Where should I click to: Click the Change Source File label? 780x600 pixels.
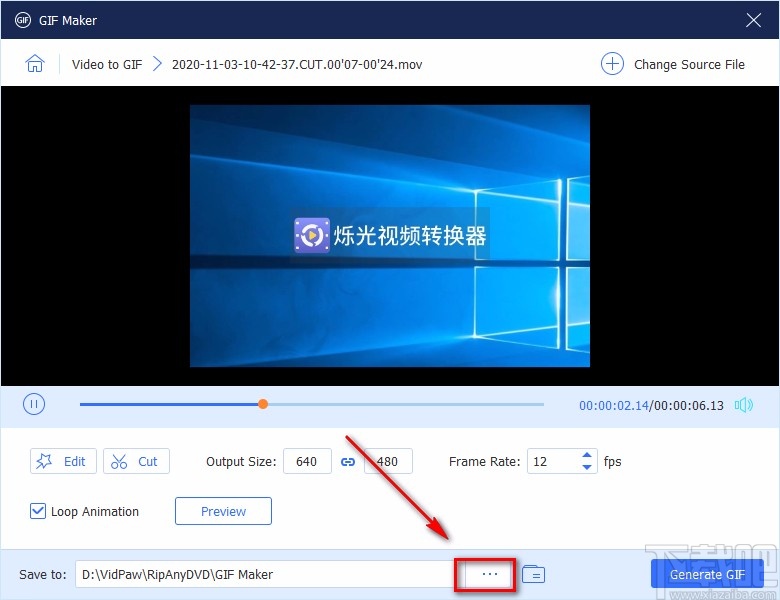(x=689, y=65)
